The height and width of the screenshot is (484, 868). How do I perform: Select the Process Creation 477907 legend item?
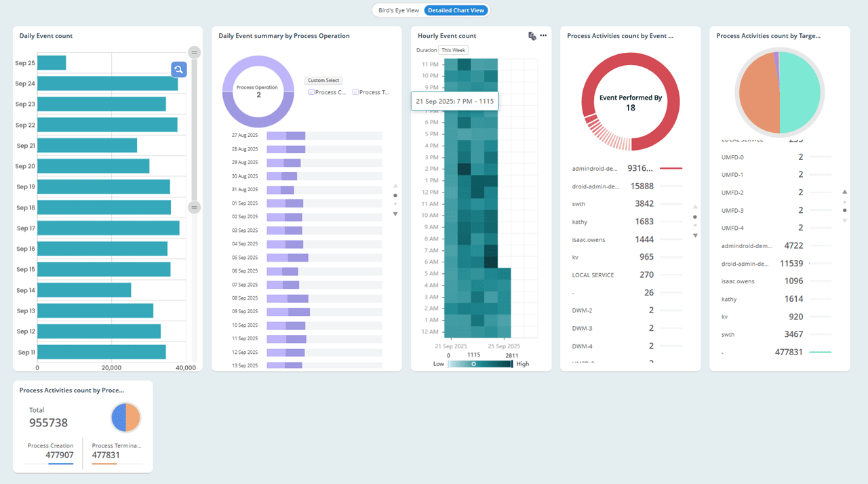[x=51, y=451]
